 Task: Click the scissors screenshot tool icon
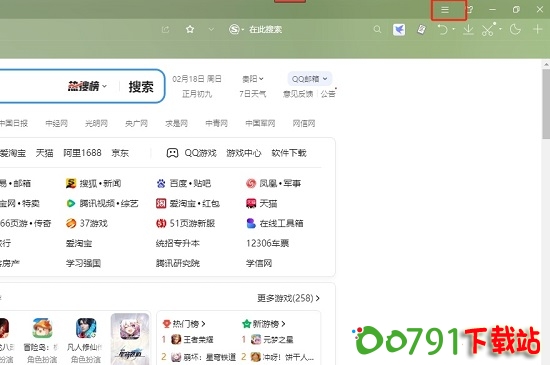pos(488,29)
